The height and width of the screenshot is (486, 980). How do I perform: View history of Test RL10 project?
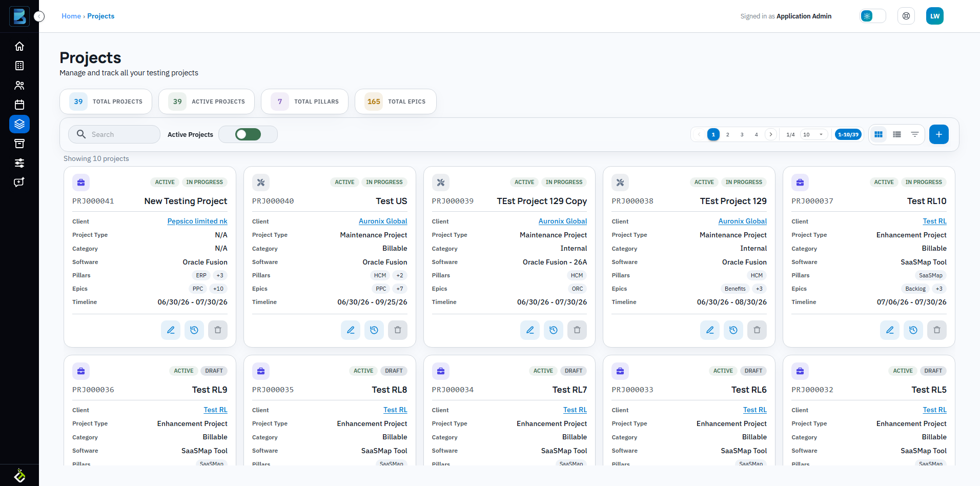point(913,330)
